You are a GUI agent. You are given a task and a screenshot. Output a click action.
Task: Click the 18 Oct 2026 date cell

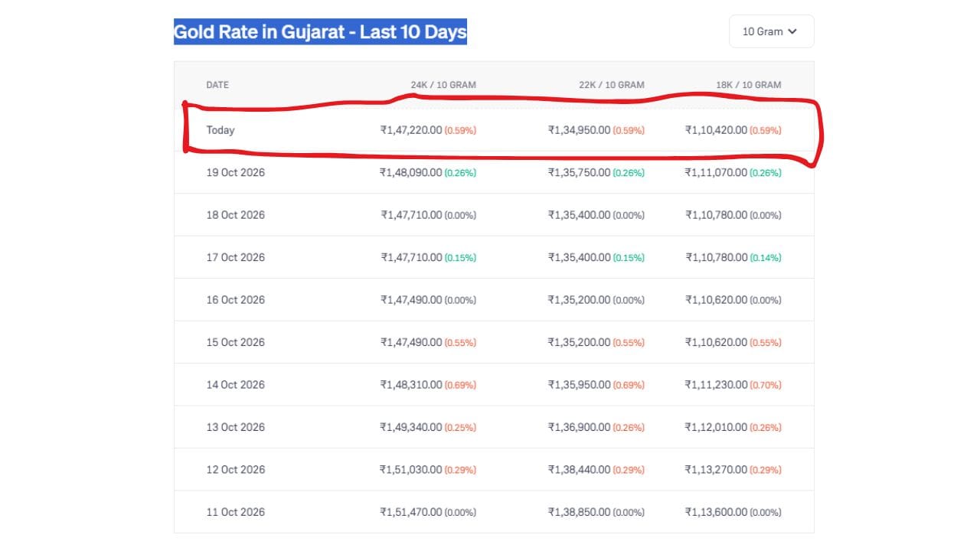236,215
